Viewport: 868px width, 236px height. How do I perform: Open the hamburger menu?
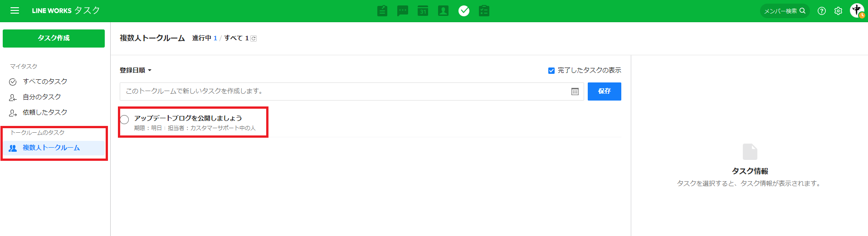[x=15, y=10]
